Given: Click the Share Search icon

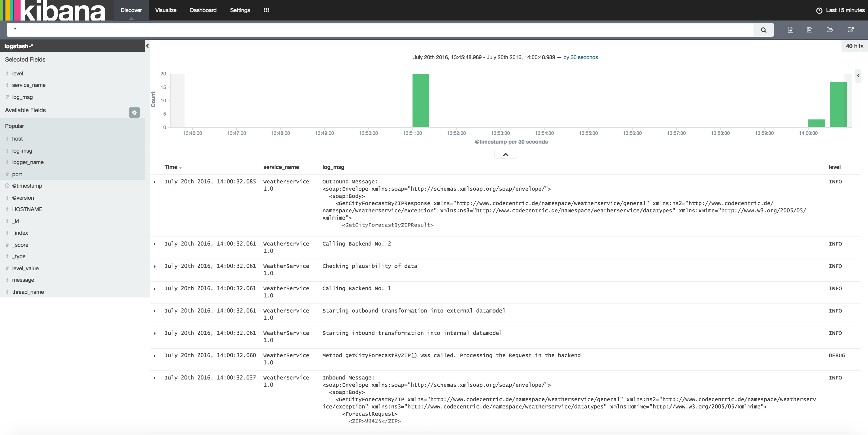Looking at the screenshot, I should pos(851,30).
